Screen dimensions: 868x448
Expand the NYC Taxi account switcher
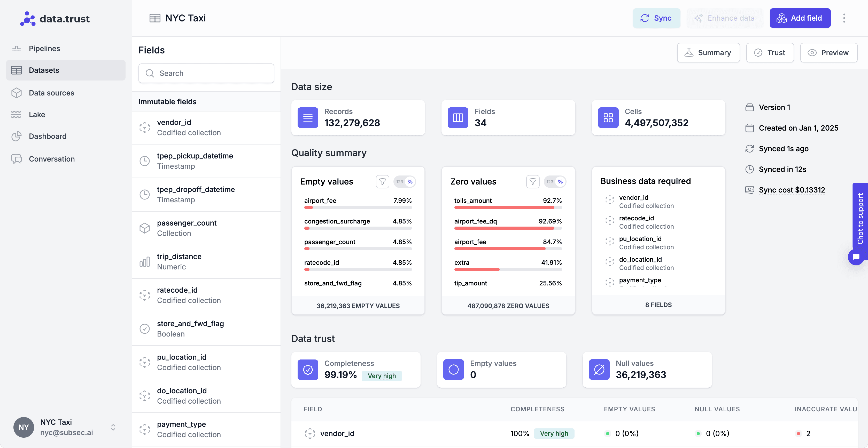point(113,427)
